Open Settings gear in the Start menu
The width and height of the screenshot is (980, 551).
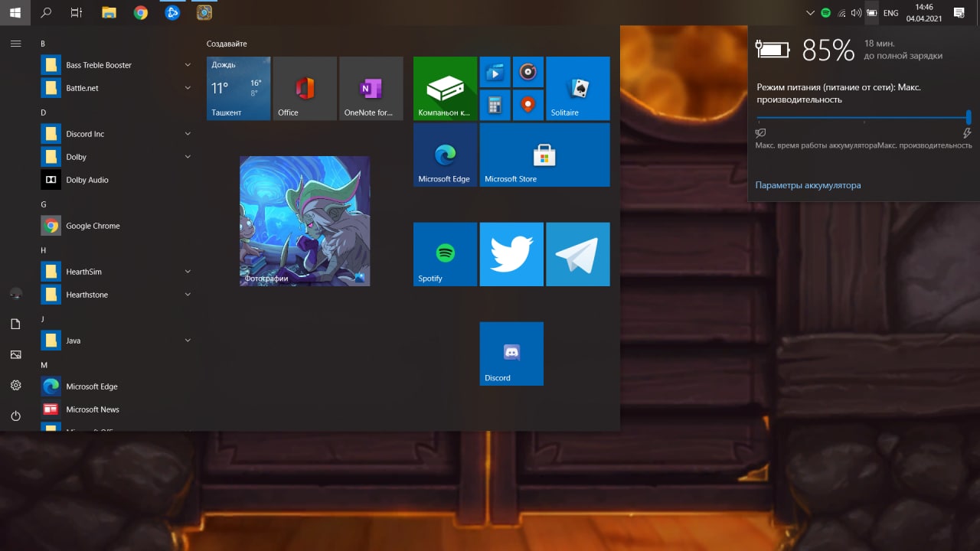pos(15,386)
